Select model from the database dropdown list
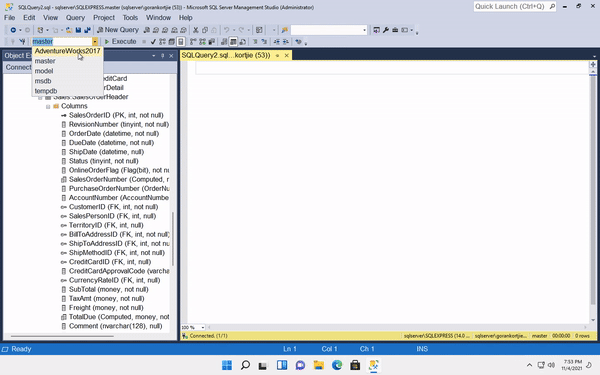Viewport: 600px width, 375px height. point(67,71)
